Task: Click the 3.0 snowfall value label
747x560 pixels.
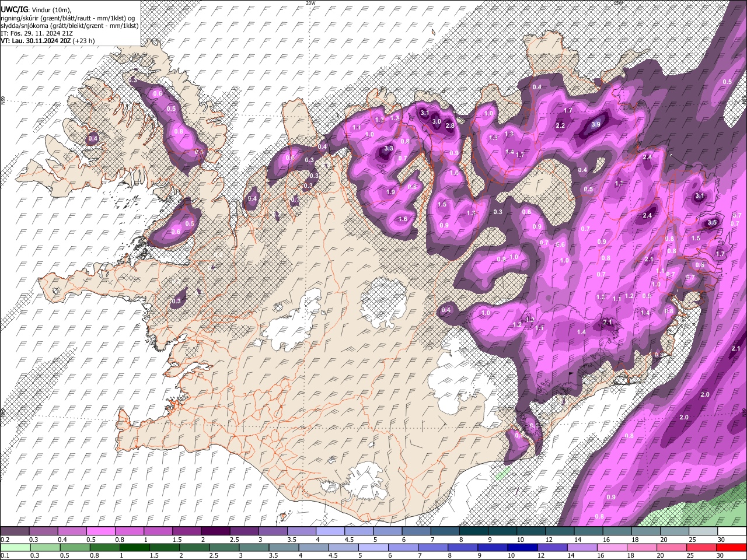Action: click(437, 121)
